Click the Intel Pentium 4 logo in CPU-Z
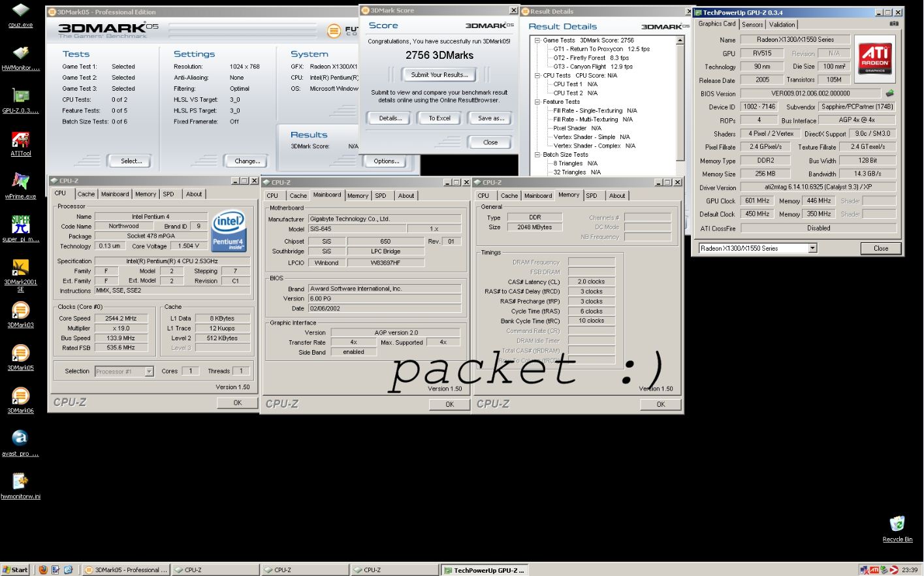Screen dimensions: 924x576 [229, 231]
